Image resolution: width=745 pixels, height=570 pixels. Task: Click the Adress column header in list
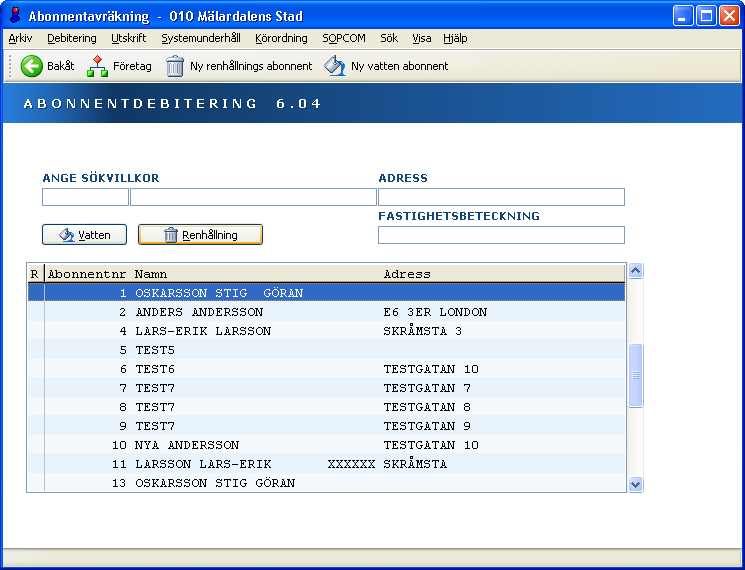click(407, 274)
